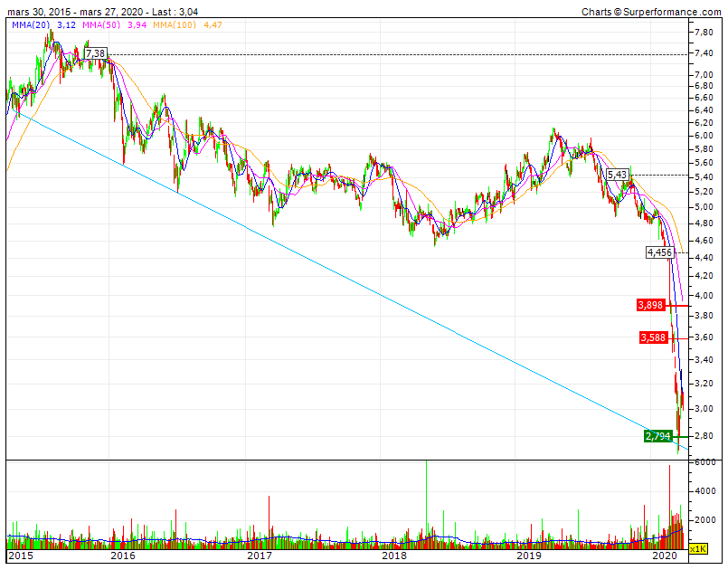Click the 2020 year axis label
The height and width of the screenshot is (570, 728).
pos(665,556)
